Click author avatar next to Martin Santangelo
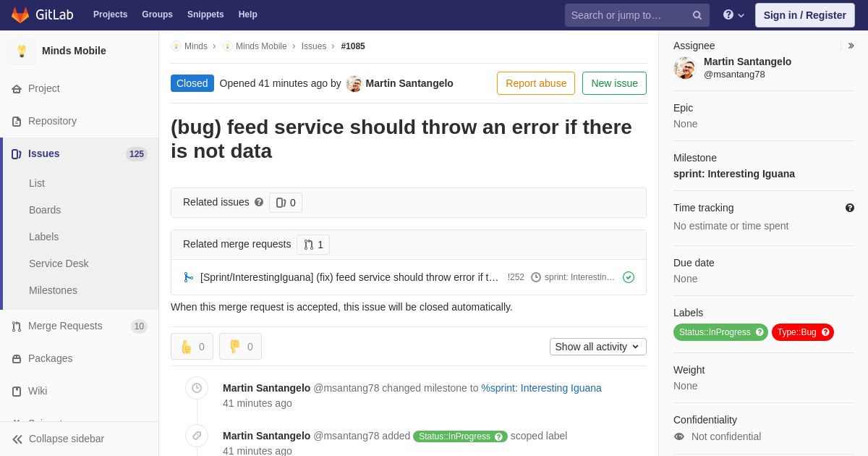This screenshot has height=456, width=868. click(354, 83)
